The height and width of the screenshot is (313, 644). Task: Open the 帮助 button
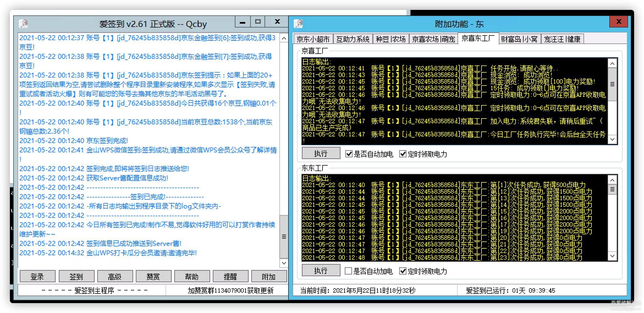192,276
